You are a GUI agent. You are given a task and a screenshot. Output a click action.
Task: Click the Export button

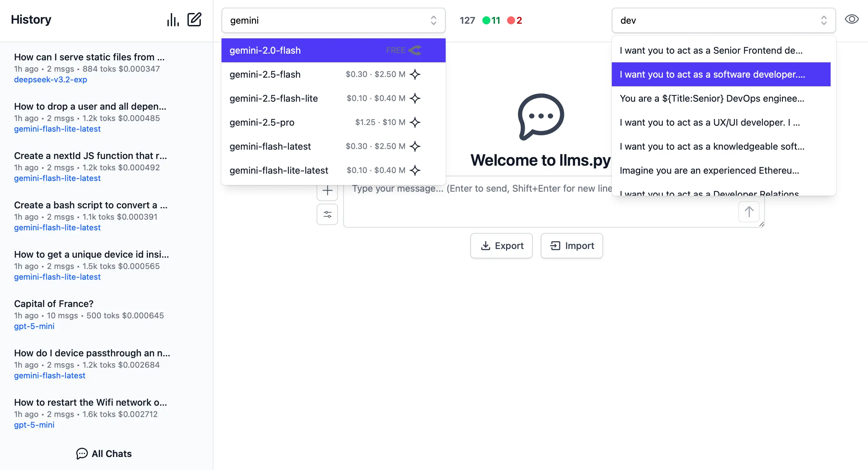click(501, 246)
